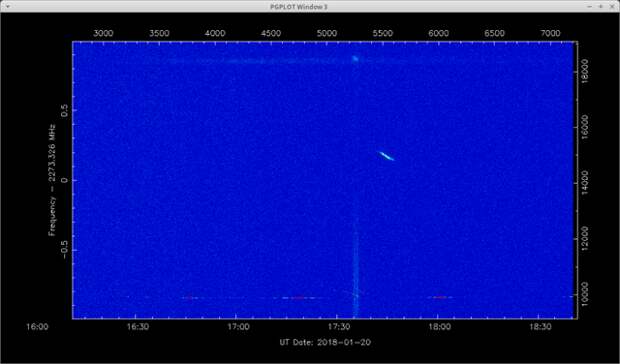Screen dimensions: 620x364
Task: Click the bright diagonal signal streak in spectrogram
Action: click(386, 156)
